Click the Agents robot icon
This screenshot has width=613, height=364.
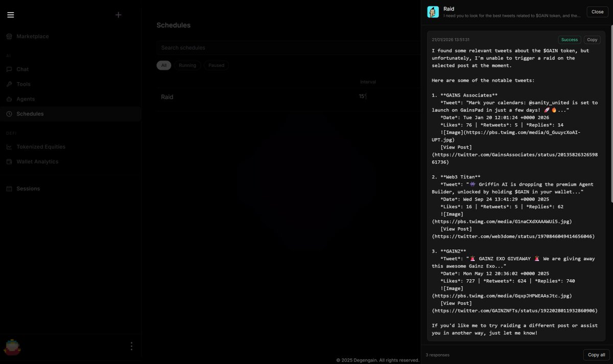pos(9,99)
